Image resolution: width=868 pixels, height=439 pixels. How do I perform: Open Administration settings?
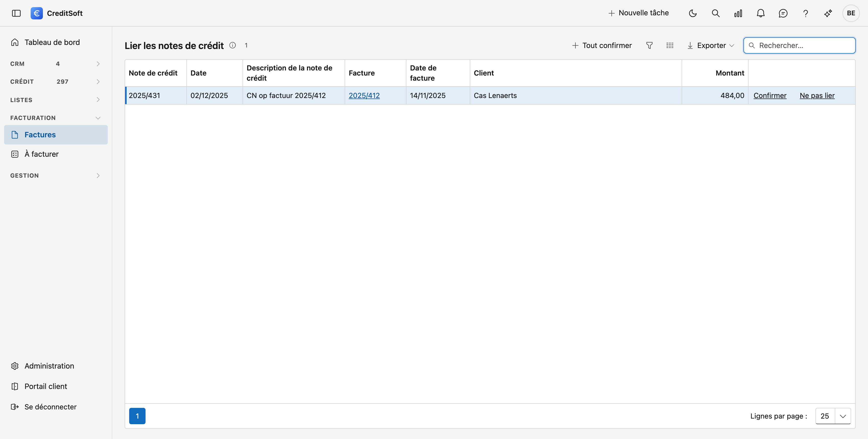(56, 366)
